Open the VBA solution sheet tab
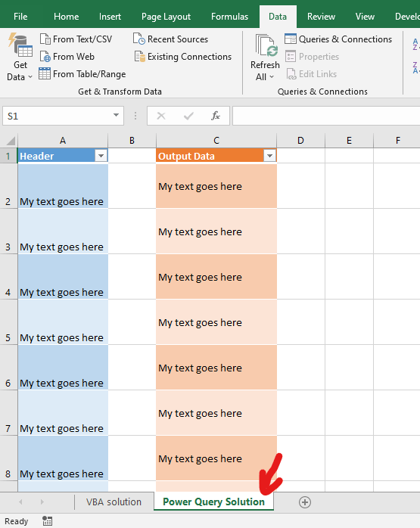Viewport: 420px width, 528px height. [114, 502]
